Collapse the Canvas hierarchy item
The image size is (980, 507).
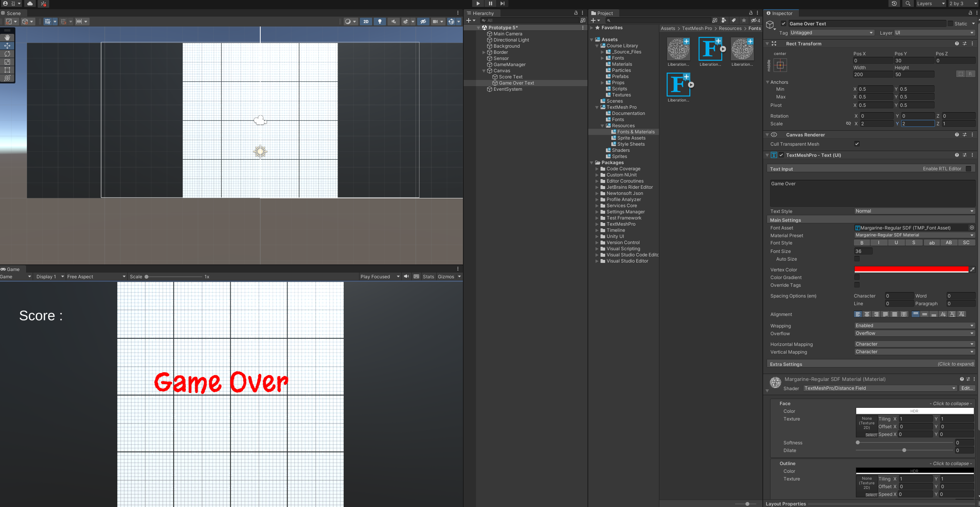pos(484,71)
